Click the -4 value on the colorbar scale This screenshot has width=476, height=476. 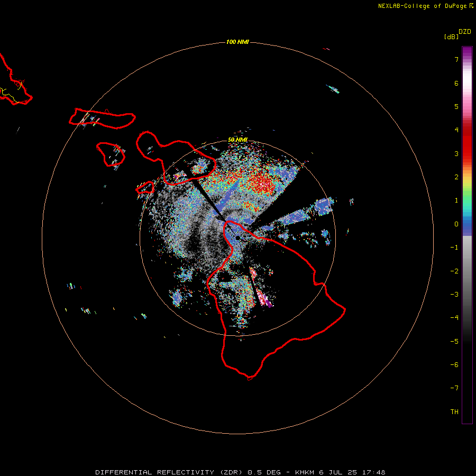(454, 318)
